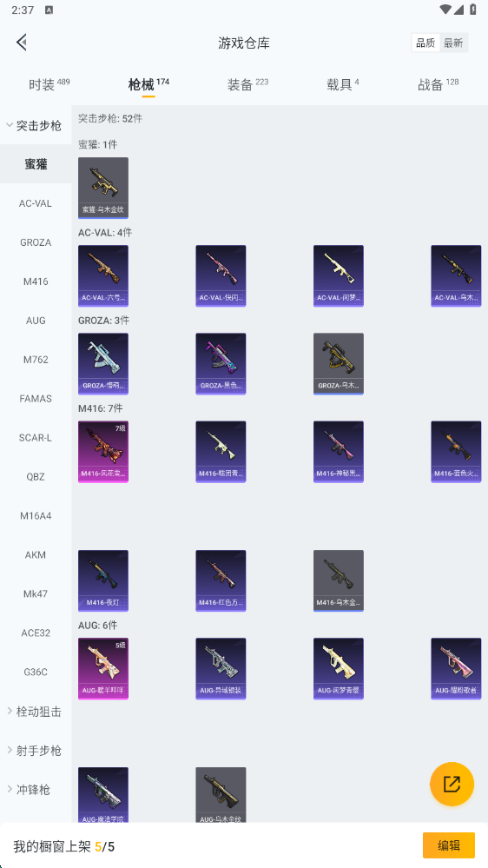Expand the 射手步枪 category
The width and height of the screenshot is (488, 868).
tap(36, 750)
